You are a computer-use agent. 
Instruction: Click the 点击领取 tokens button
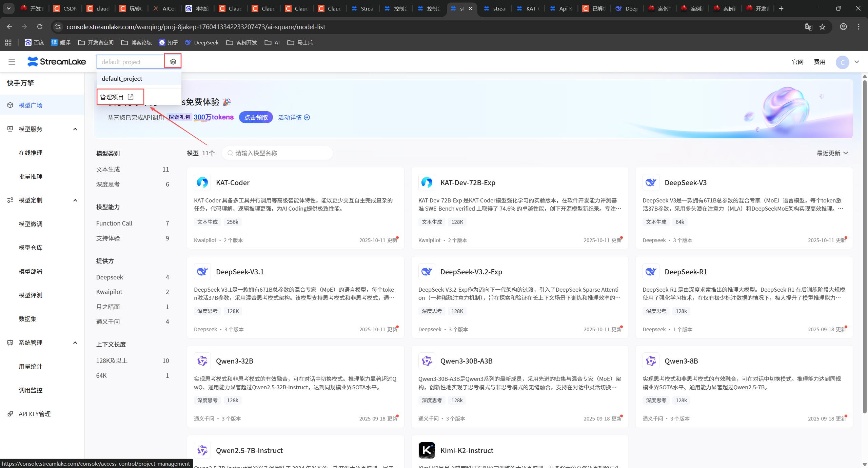click(x=255, y=117)
